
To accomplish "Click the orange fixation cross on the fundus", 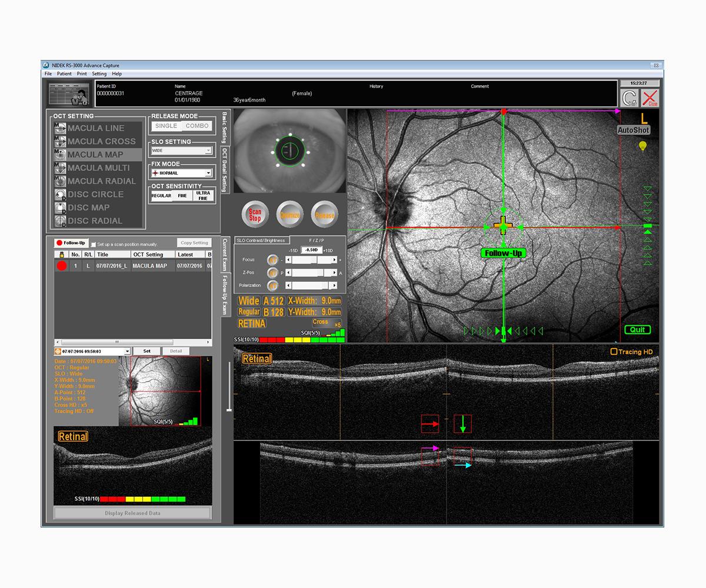I will [x=503, y=225].
